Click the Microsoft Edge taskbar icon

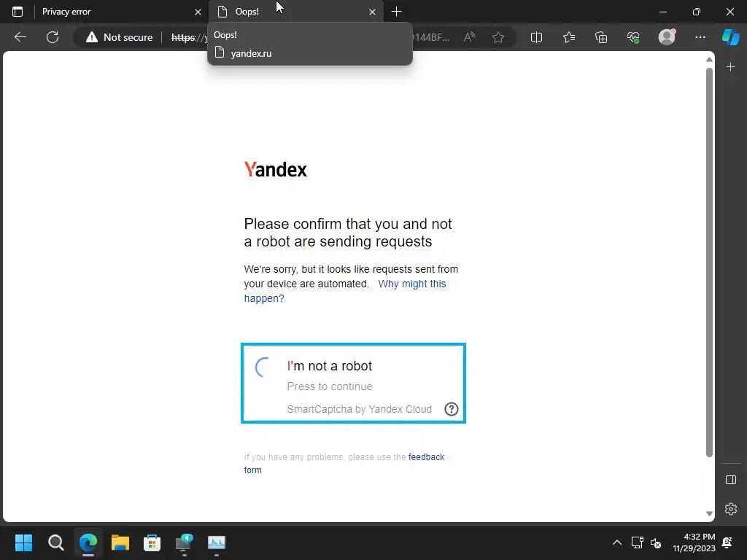coord(88,542)
